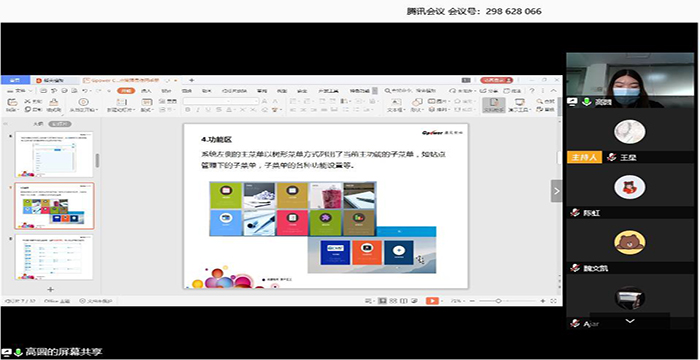Image resolution: width=700 pixels, height=360 pixels.
Task: Toggle underline formatting button
Action: [x=208, y=109]
